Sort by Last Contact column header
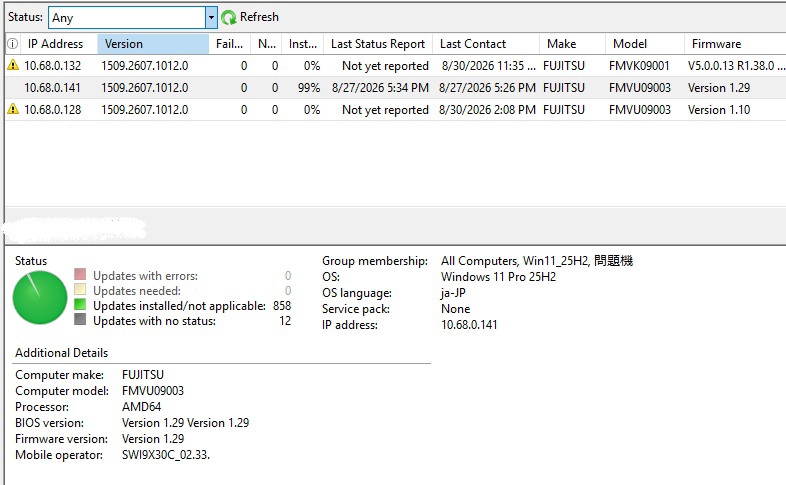This screenshot has width=786, height=485. click(x=486, y=44)
